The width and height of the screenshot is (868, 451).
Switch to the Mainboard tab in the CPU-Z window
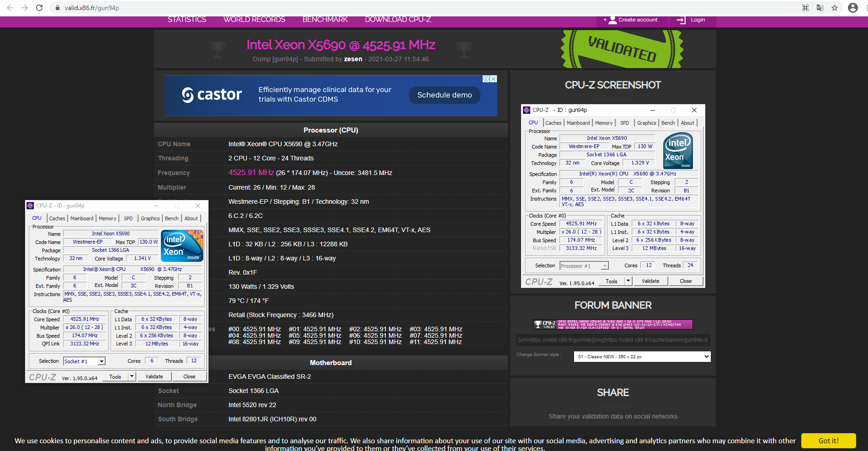pos(82,218)
